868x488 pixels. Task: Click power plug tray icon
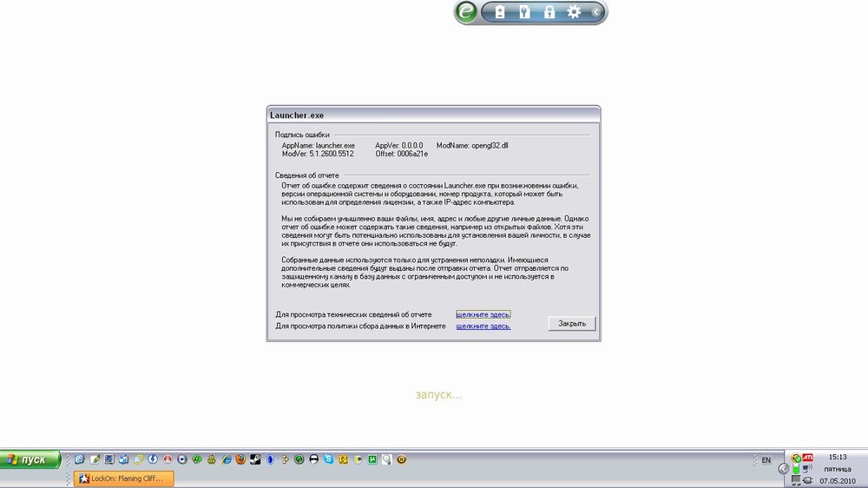(x=807, y=480)
